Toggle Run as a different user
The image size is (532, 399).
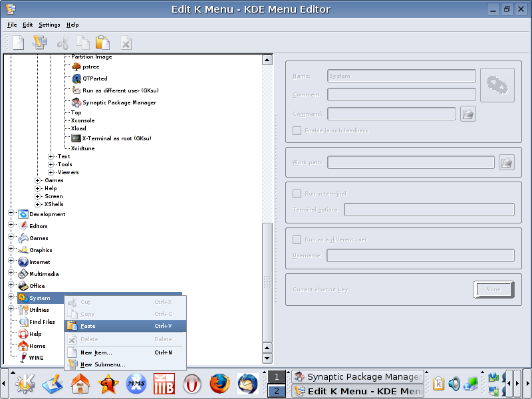click(x=297, y=239)
